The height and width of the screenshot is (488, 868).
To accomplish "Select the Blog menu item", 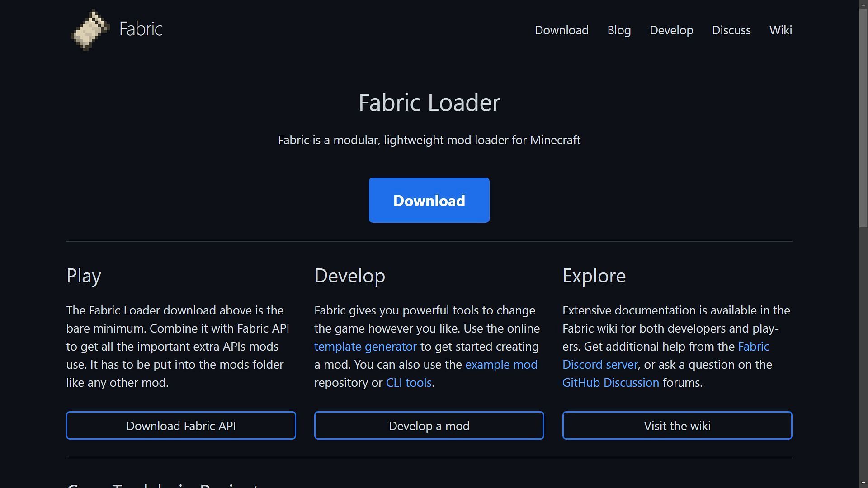I will [x=619, y=30].
